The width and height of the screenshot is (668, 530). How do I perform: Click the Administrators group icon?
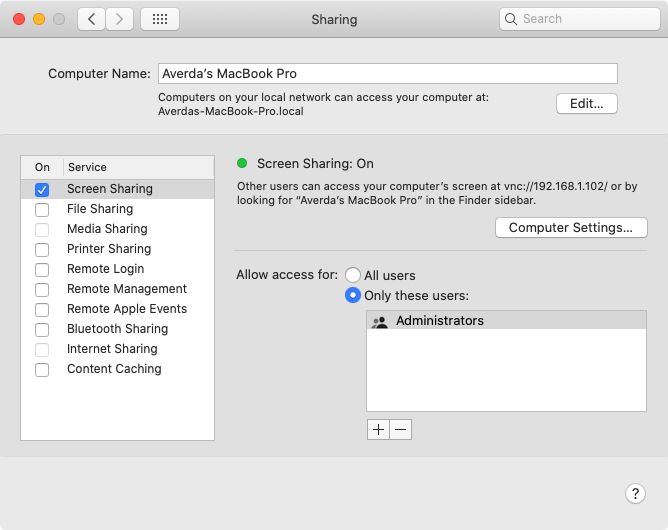point(380,321)
